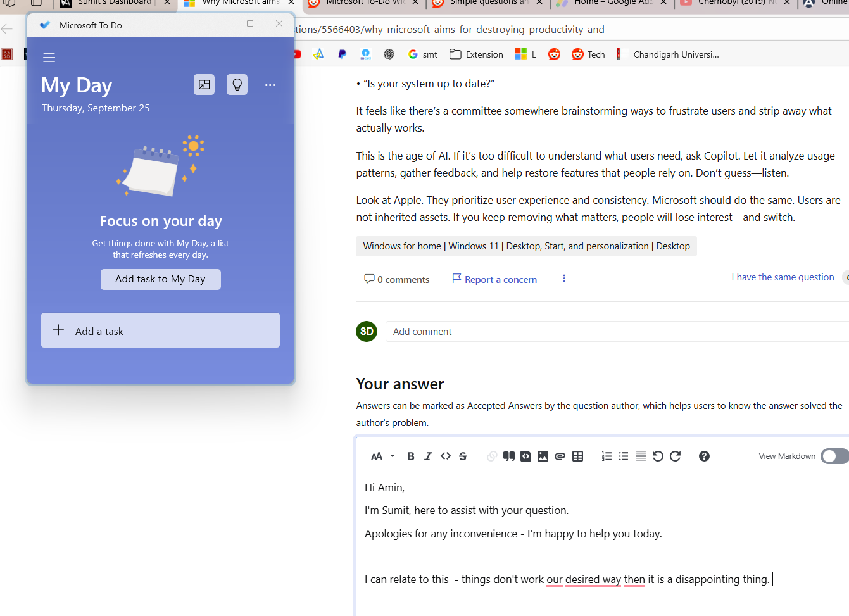Maximize the Microsoft To Do window

250,24
